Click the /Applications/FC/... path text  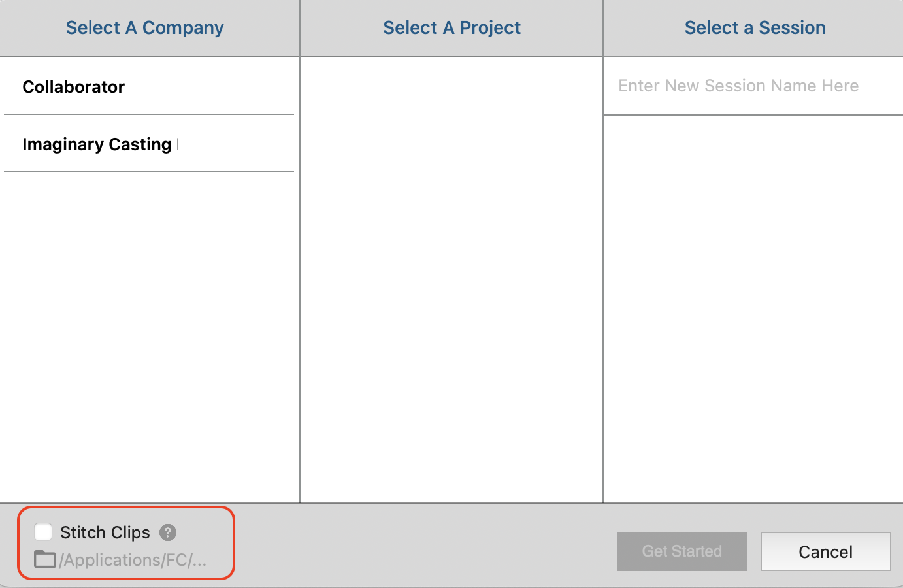point(133,560)
